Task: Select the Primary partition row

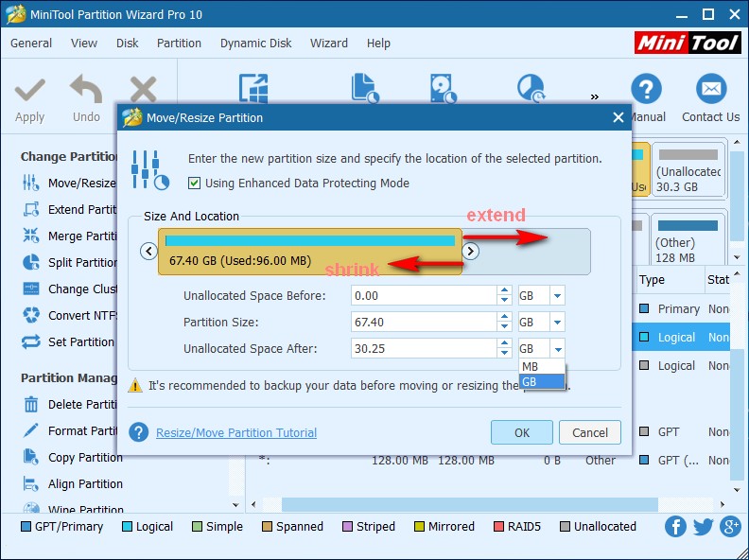Action: 681,309
